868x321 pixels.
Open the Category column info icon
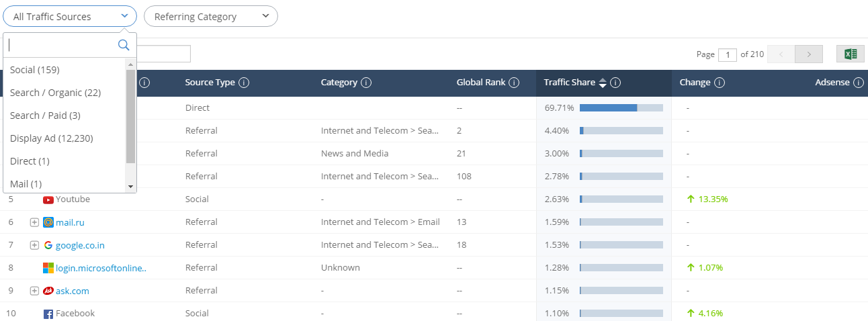point(366,83)
